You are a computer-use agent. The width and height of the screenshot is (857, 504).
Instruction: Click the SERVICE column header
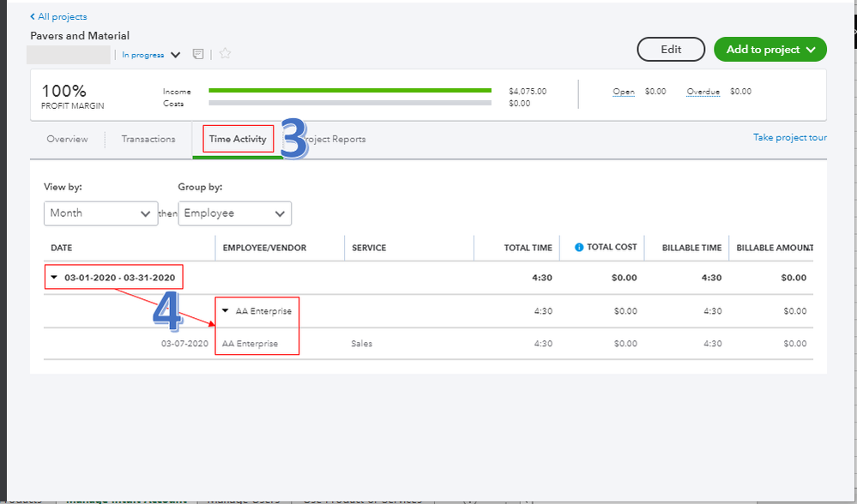pos(369,248)
